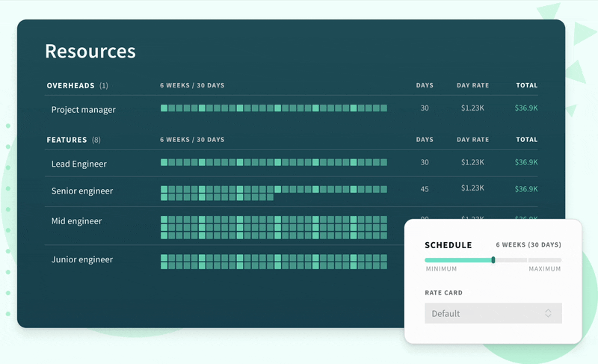Viewport: 598px width, 364px height.
Task: Select the Lead Engineer resource
Action: [79, 164]
